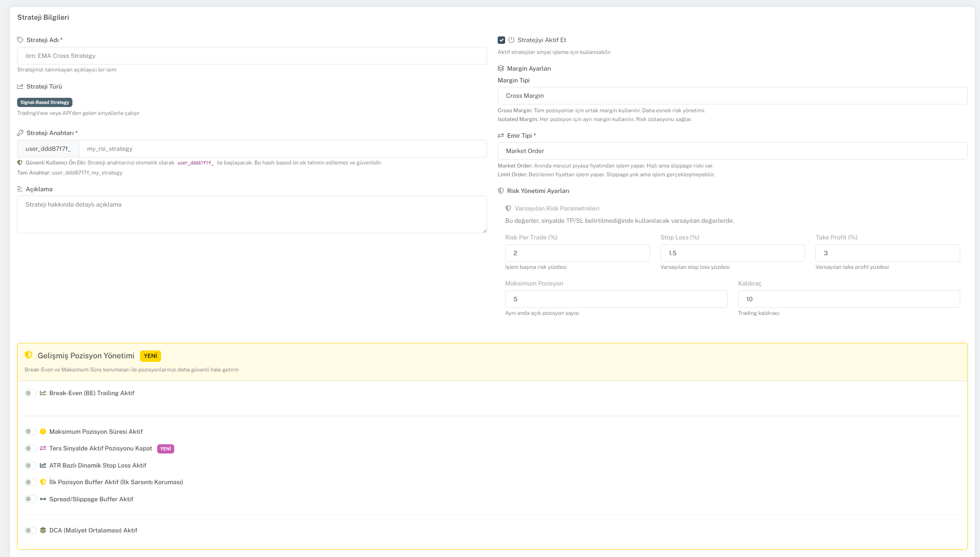Focus the Strateji Adı text field

252,56
